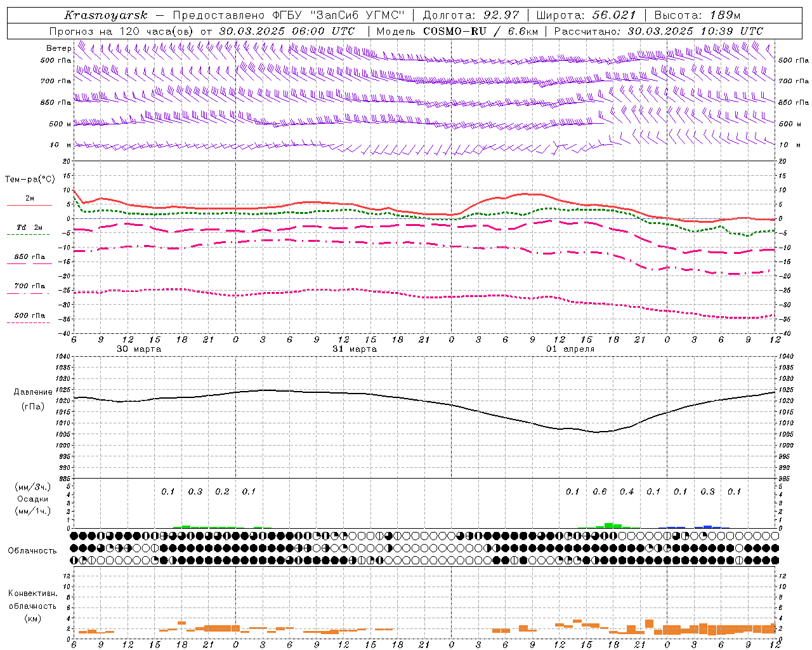The height and width of the screenshot is (650, 812).
Task: Click the Рассчитано: 30.03.2025 10:39 UTC text
Action: (x=658, y=31)
